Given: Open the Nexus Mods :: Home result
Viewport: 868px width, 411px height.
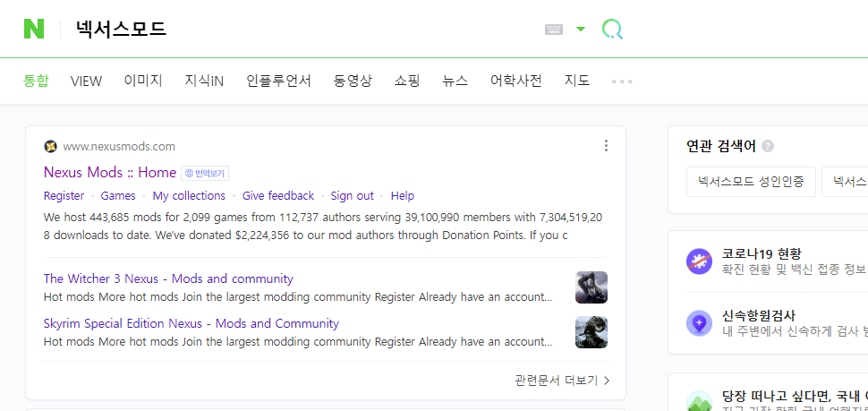Looking at the screenshot, I should point(110,172).
